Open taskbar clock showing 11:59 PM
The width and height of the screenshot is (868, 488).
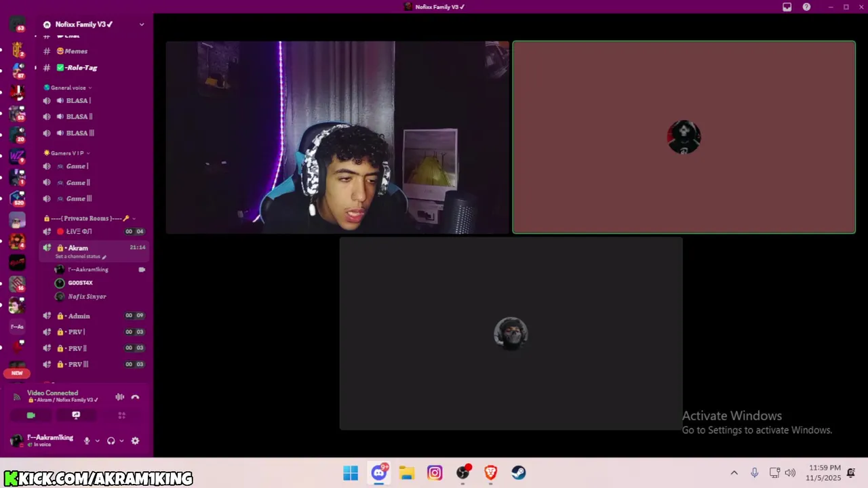[825, 473]
